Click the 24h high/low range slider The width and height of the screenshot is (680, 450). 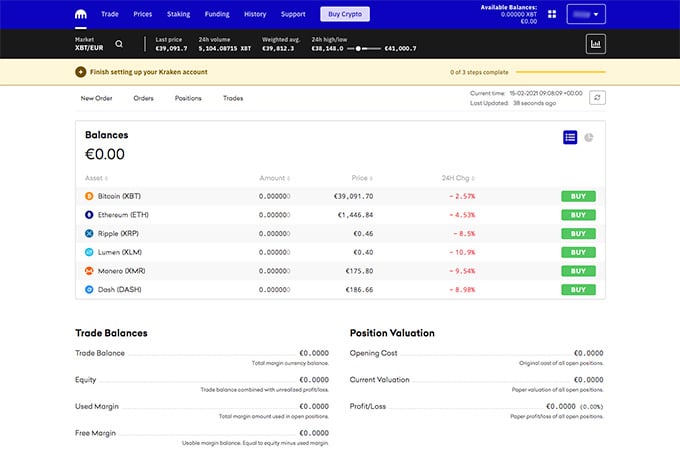364,49
